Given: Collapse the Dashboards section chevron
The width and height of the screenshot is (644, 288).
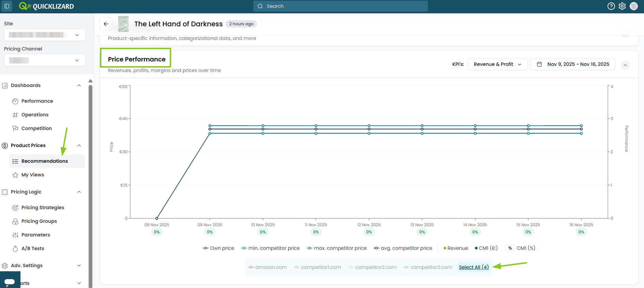Looking at the screenshot, I should click(79, 85).
